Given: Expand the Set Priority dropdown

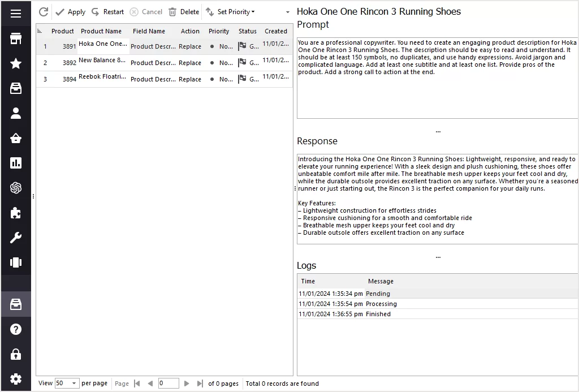Looking at the screenshot, I should pos(230,12).
